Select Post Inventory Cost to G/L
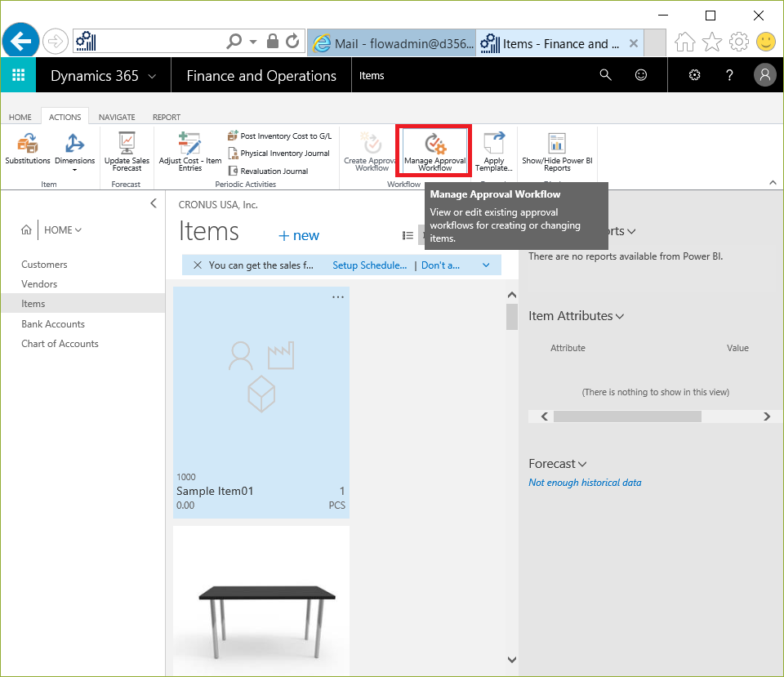This screenshot has width=784, height=677. [280, 136]
